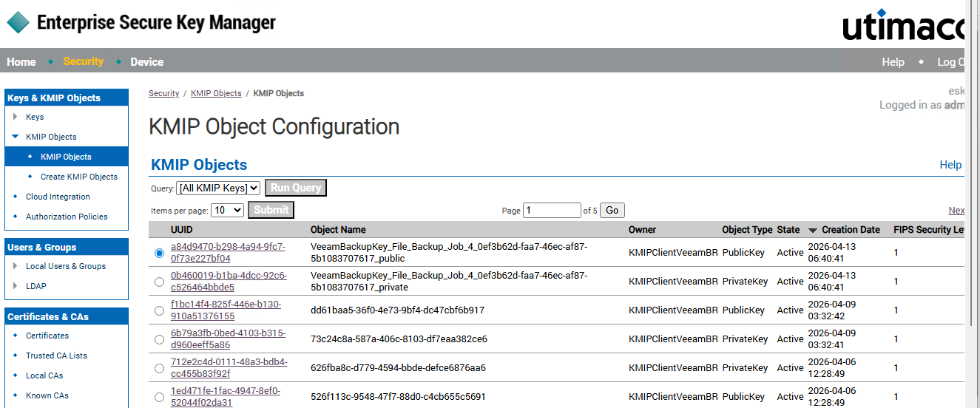Click the Owner column header
The width and height of the screenshot is (980, 408).
(x=643, y=230)
